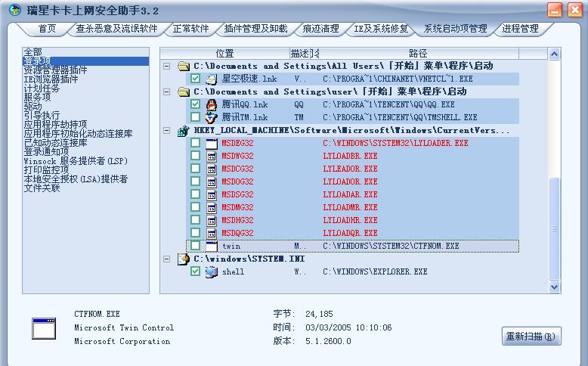Check the MSDCG32 checkbox

[x=195, y=168]
